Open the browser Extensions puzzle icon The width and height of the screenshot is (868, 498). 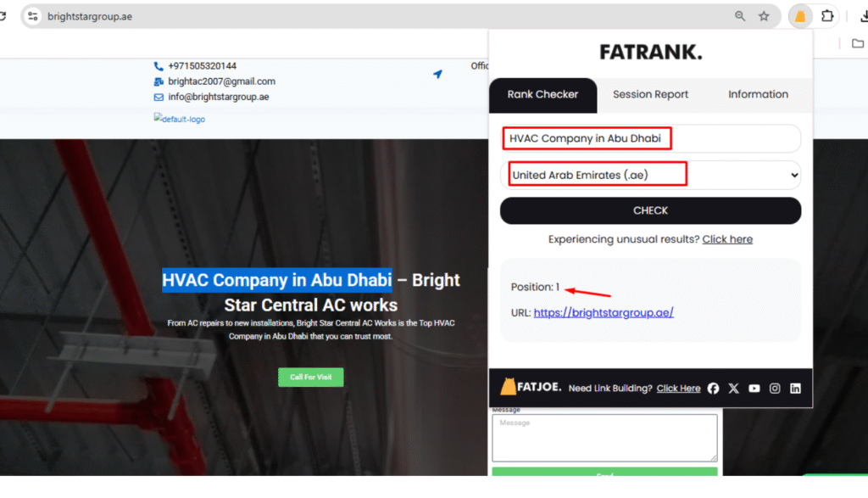pos(827,16)
